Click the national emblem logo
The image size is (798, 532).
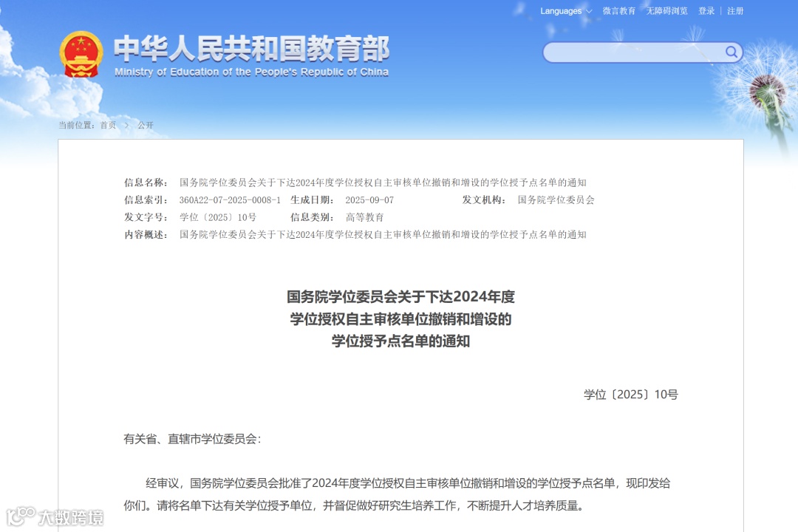(81, 55)
